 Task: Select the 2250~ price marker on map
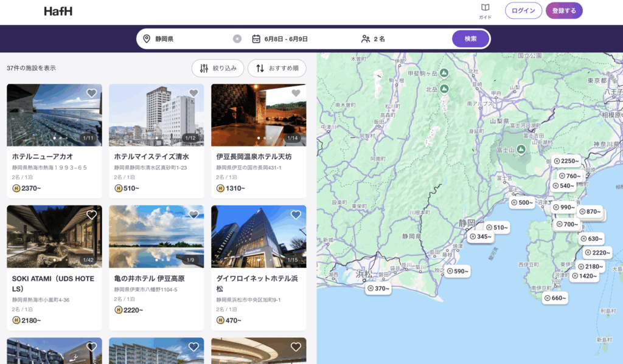click(x=566, y=161)
